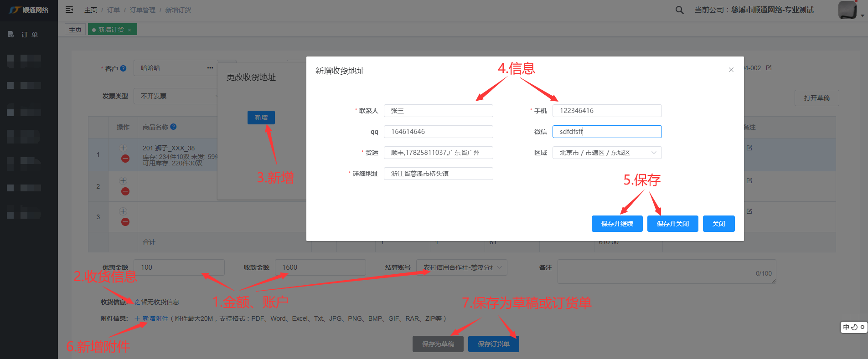Close the 新增订货 tab
Viewport: 868px width, 359px height.
coord(129,30)
